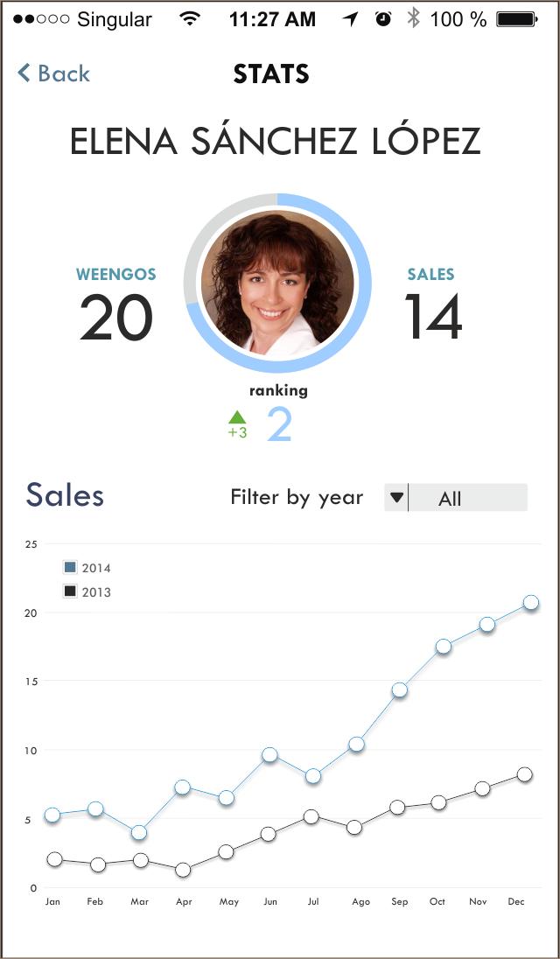The image size is (560, 959).
Task: Toggle the 2014 legend swatch
Action: pos(70,567)
